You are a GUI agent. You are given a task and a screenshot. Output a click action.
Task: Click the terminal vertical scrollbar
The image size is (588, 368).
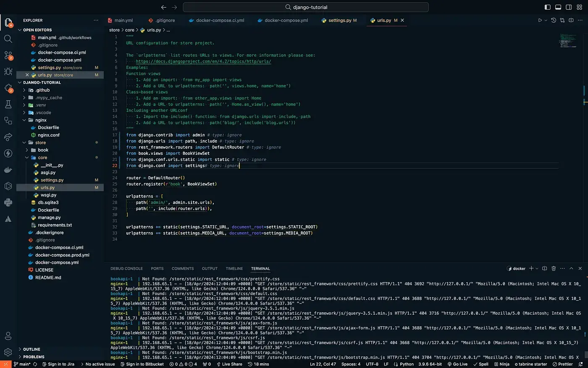(x=585, y=355)
